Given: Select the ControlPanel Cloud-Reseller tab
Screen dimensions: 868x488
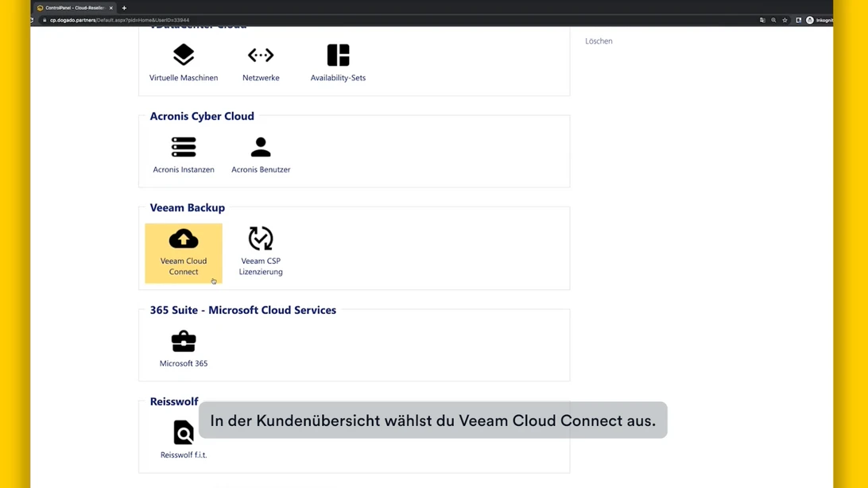Looking at the screenshot, I should pos(72,8).
